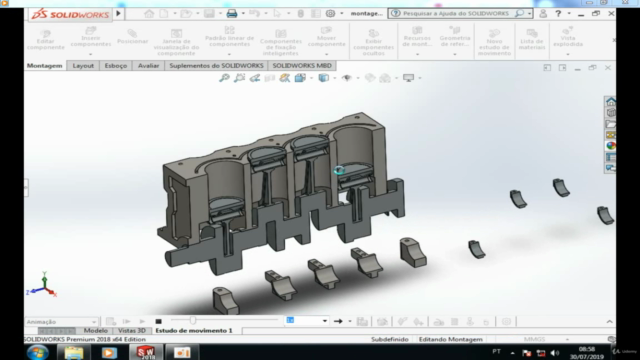Create a new document with the New icon
The height and width of the screenshot is (360, 640).
click(x=164, y=13)
